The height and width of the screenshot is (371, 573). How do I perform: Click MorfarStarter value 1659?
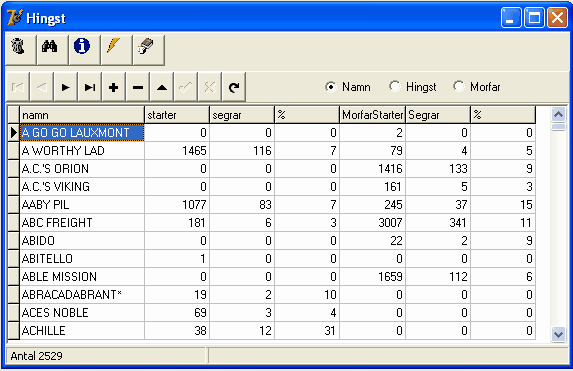pyautogui.click(x=390, y=277)
